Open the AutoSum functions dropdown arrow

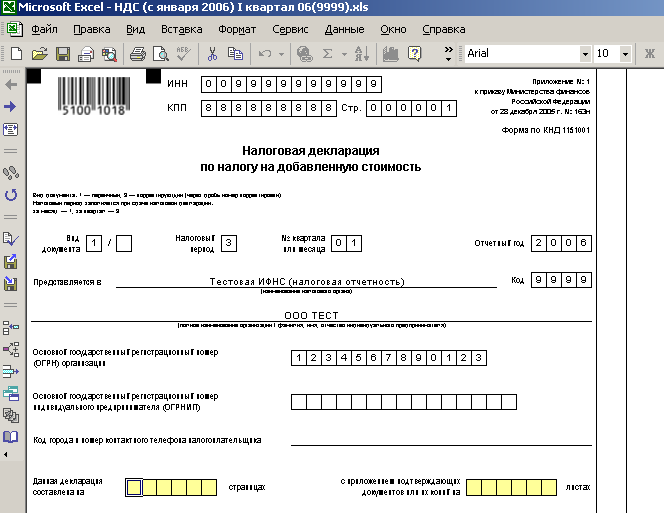click(344, 54)
